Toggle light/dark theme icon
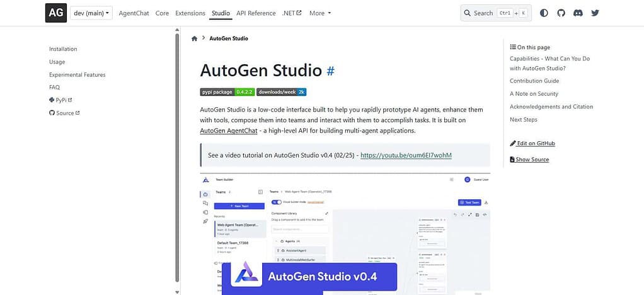Viewport: 644px width, 295px height. click(544, 13)
